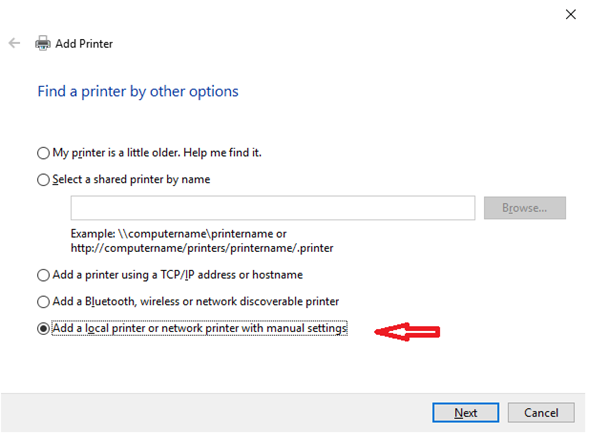Image resolution: width=589 pixels, height=434 pixels.
Task: Click the 'Add a local printer or network printer' label text
Action: point(146,328)
